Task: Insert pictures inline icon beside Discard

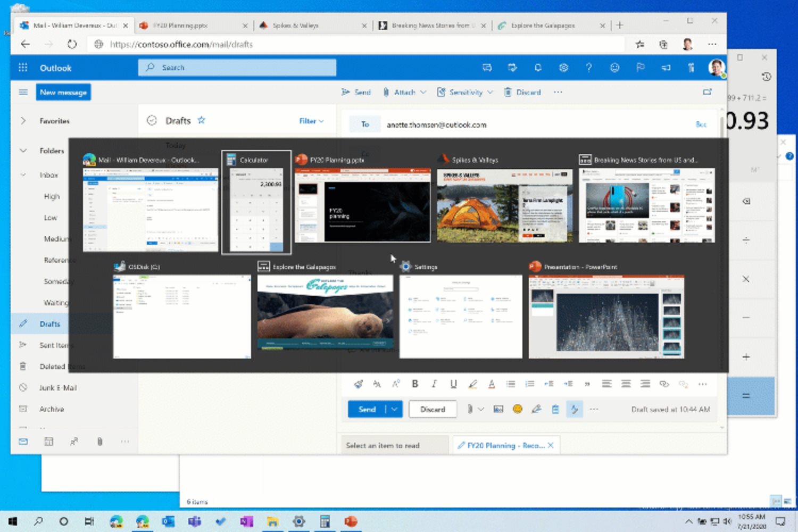Action: point(498,409)
